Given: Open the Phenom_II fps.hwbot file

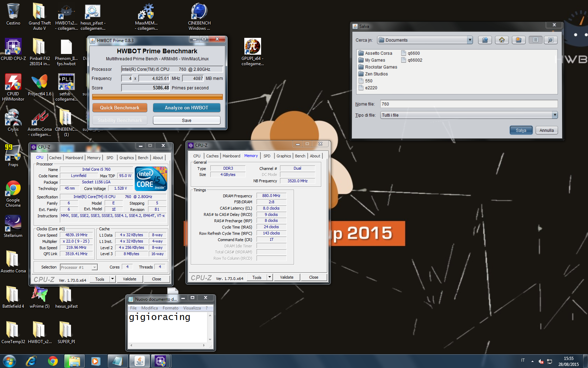Looking at the screenshot, I should [66, 52].
